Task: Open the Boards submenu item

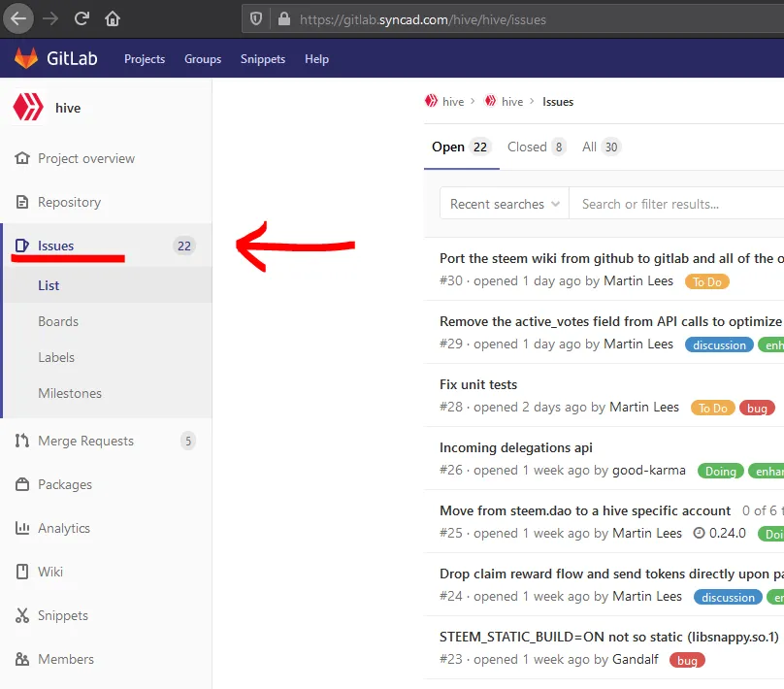Action: coord(58,321)
